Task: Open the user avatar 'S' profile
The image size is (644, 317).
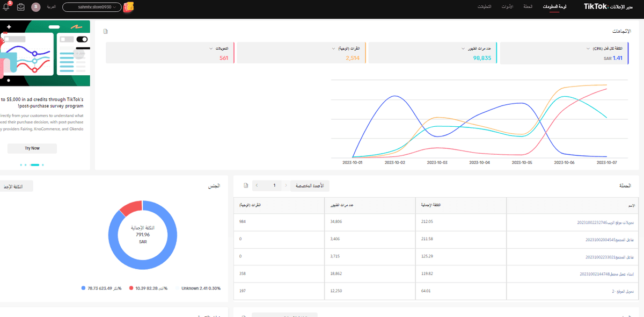Action: [36, 7]
